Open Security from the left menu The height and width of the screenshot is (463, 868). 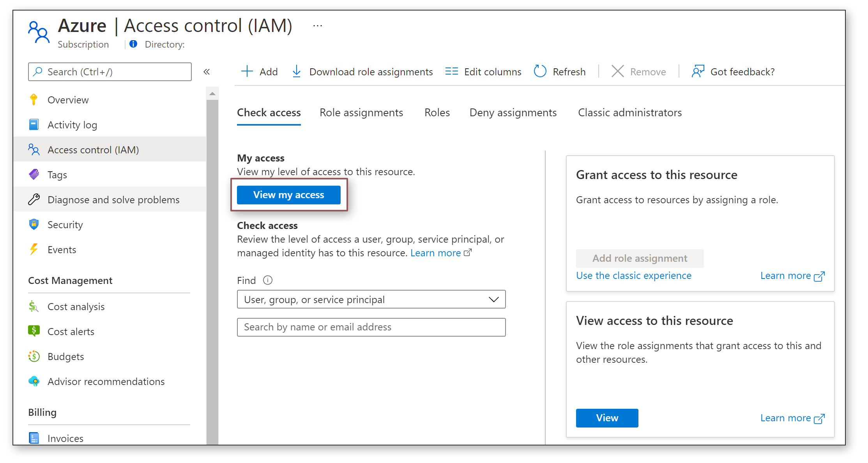coord(65,225)
